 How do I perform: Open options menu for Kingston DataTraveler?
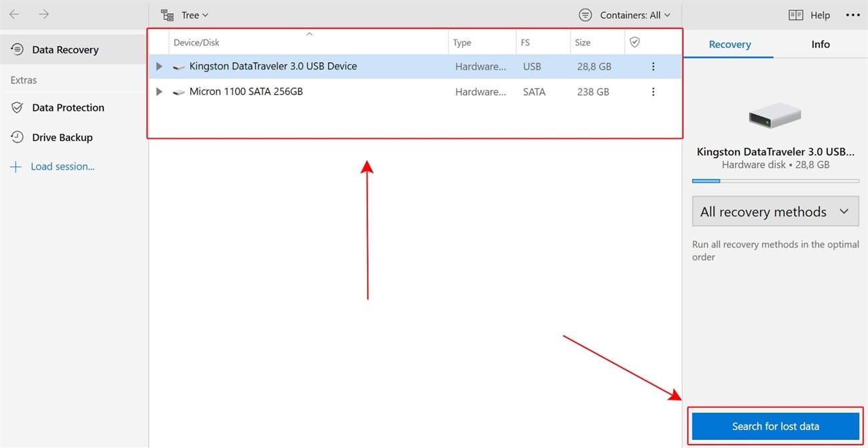(x=653, y=66)
